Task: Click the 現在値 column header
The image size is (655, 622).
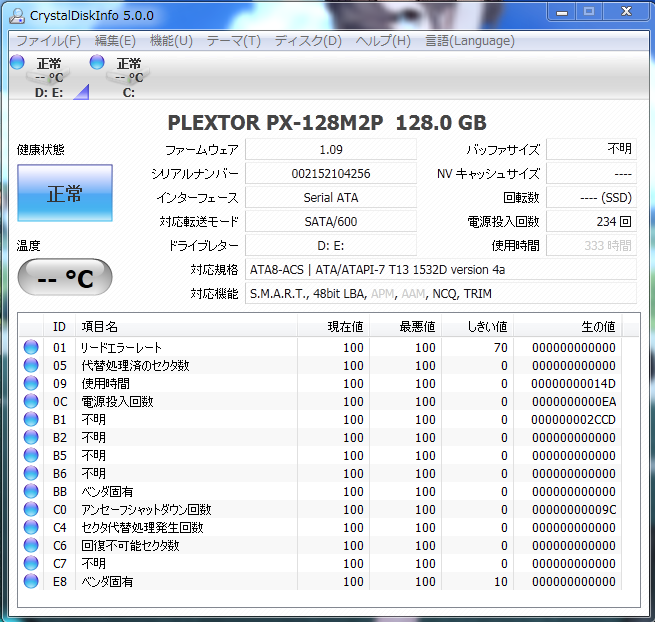Action: (x=333, y=326)
